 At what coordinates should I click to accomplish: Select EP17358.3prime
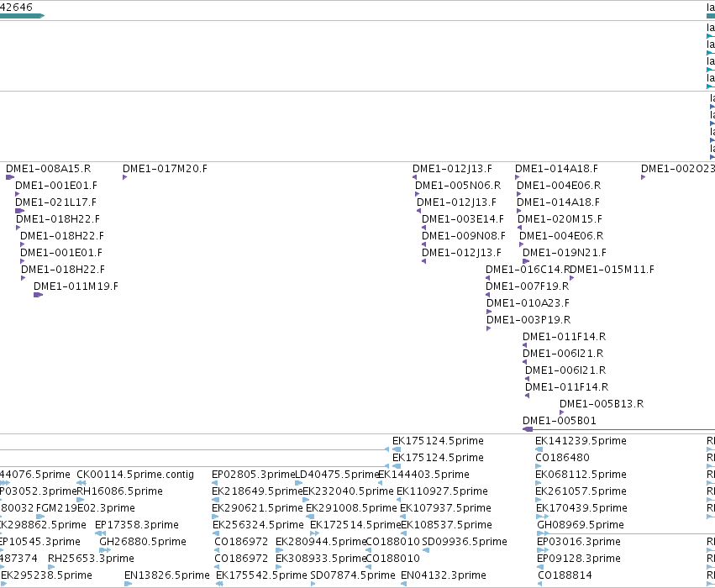click(x=137, y=525)
